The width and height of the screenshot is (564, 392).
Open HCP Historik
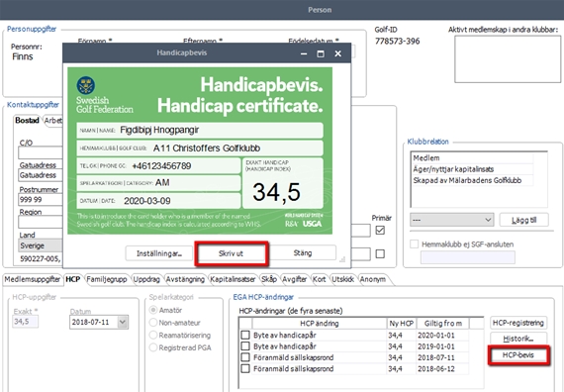(x=518, y=339)
